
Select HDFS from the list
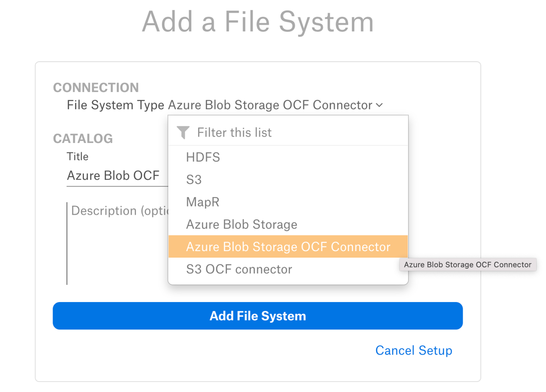[288, 157]
